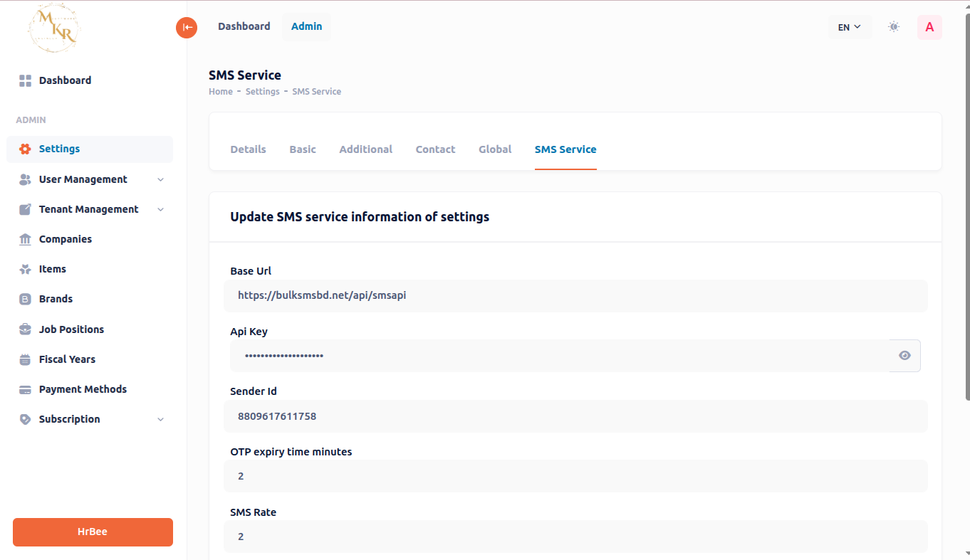Viewport: 970px width, 560px height.
Task: Open Admin in top navigation
Action: pos(306,26)
